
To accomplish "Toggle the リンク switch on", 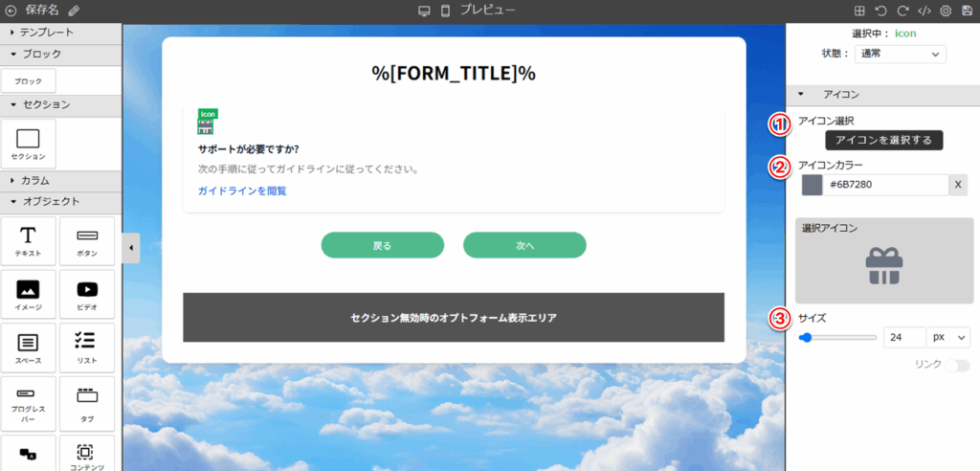I will [x=957, y=365].
